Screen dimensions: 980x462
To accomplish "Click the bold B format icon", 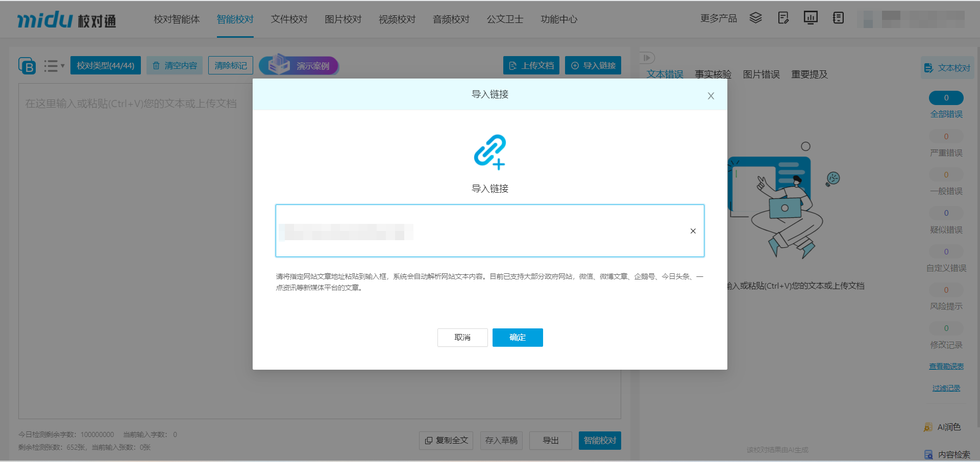I will coord(27,66).
